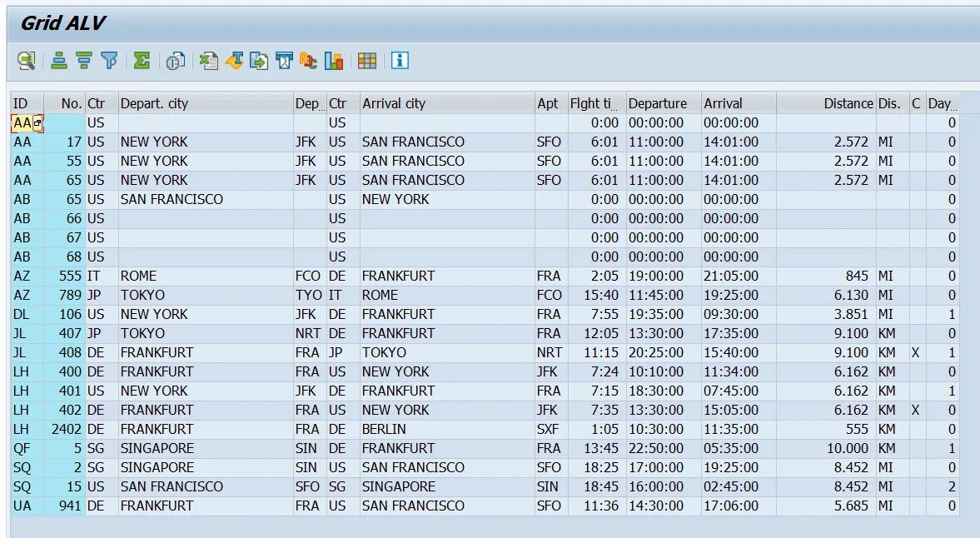Set a filter with the funnel icon
The width and height of the screenshot is (980, 538).
tap(109, 61)
